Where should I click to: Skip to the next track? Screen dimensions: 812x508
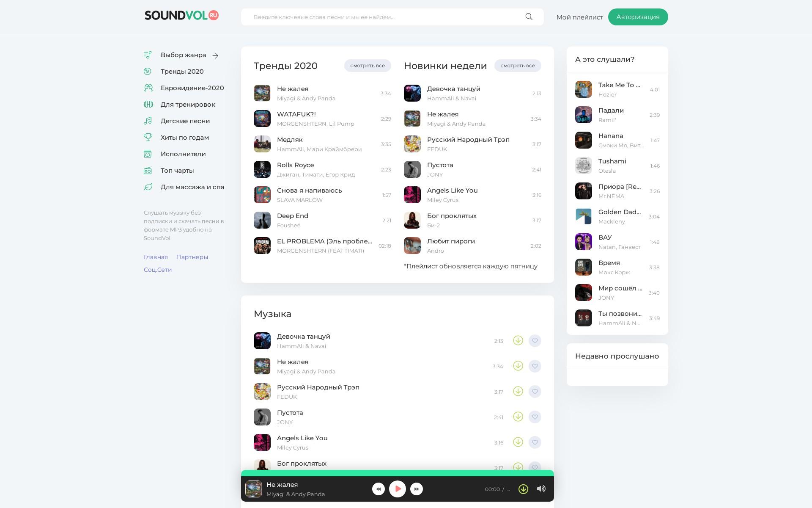(417, 489)
